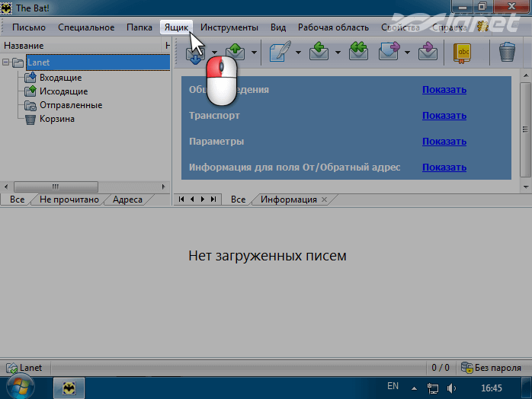The width and height of the screenshot is (532, 399).
Task: Click the forward message icon
Action: tap(389, 53)
